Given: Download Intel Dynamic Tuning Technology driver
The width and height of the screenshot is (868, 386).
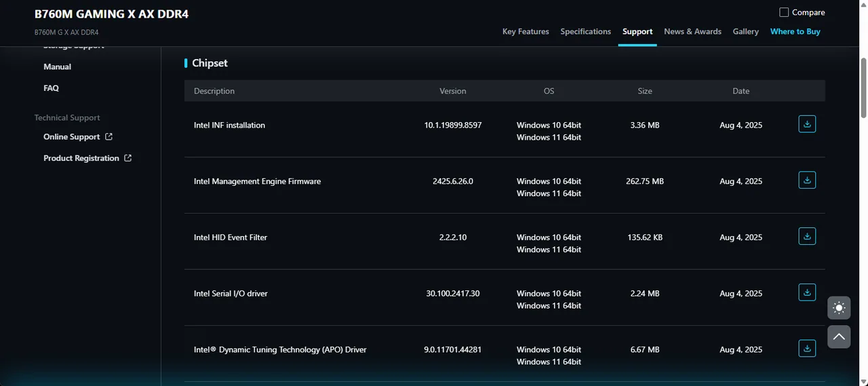Looking at the screenshot, I should click(807, 349).
